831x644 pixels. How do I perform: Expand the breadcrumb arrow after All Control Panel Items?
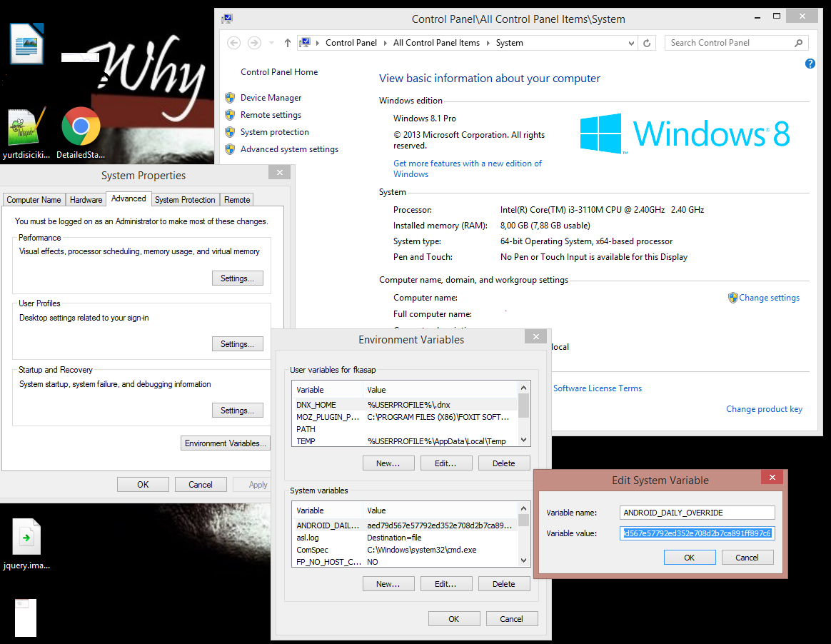click(x=488, y=43)
